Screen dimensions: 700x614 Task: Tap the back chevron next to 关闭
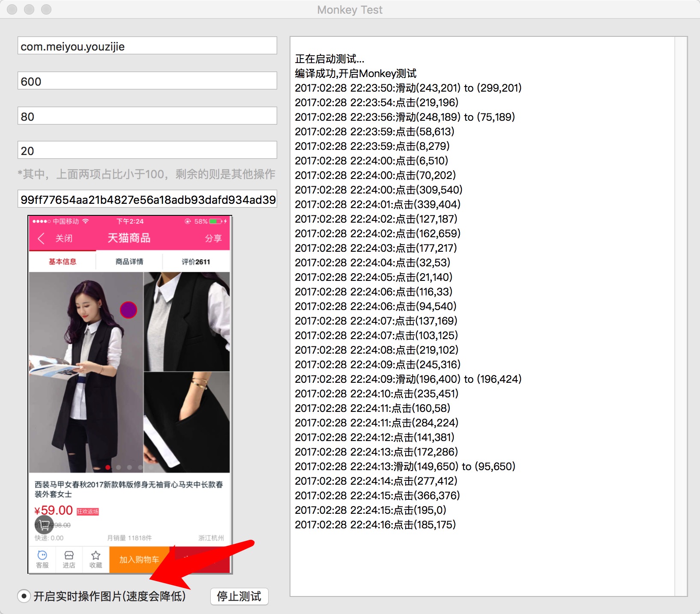pyautogui.click(x=41, y=238)
